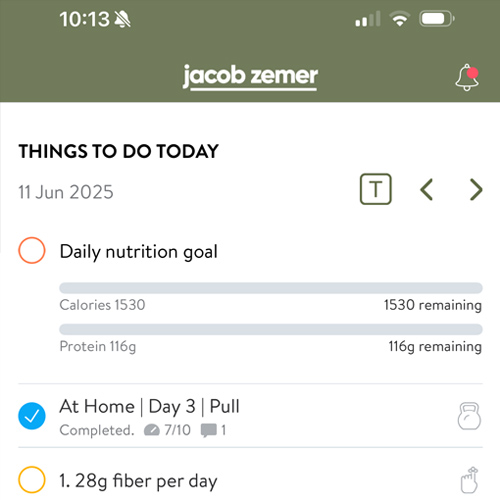Tap the Protein progress bar
The image size is (500, 500).
[271, 329]
